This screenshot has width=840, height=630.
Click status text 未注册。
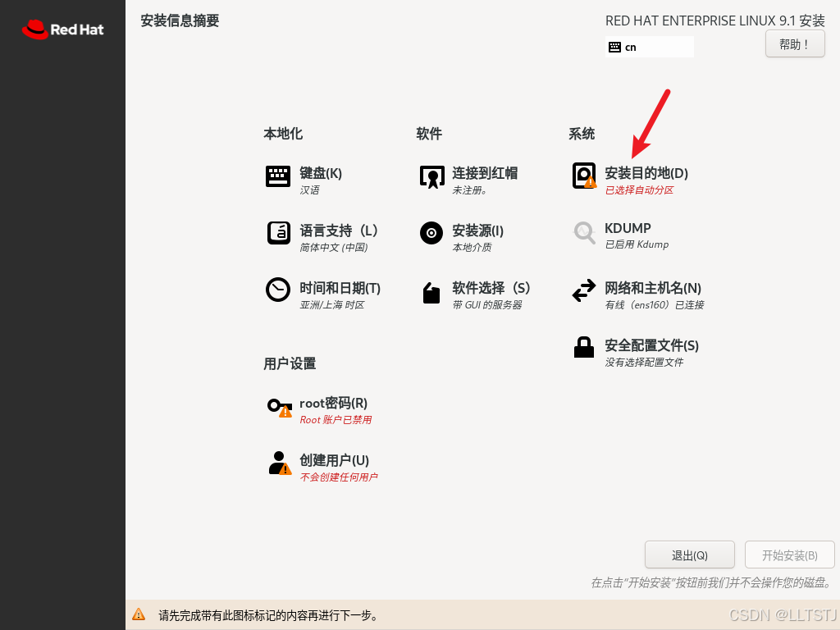[470, 190]
